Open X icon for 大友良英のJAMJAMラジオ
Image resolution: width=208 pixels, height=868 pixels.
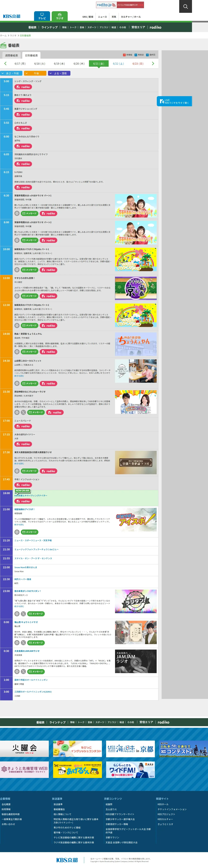click(x=23, y=671)
